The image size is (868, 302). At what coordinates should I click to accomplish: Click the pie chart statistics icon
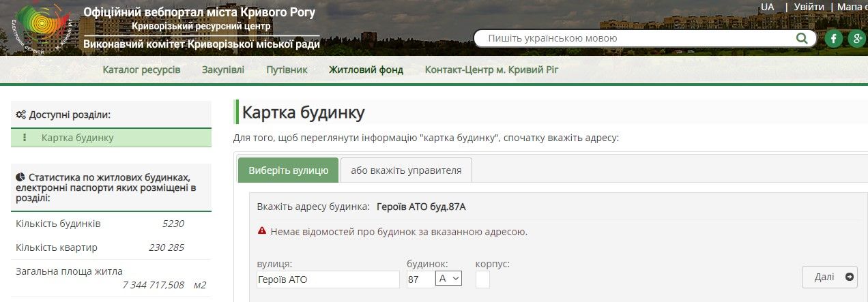click(20, 177)
